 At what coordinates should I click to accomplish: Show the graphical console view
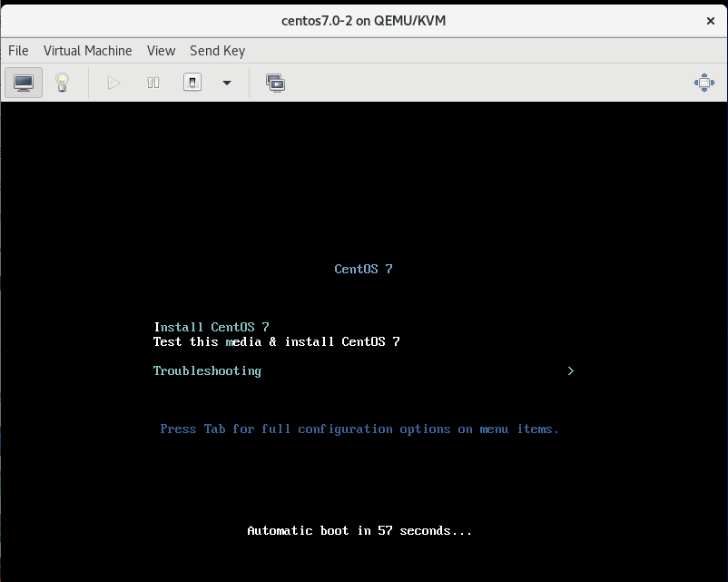tap(24, 83)
